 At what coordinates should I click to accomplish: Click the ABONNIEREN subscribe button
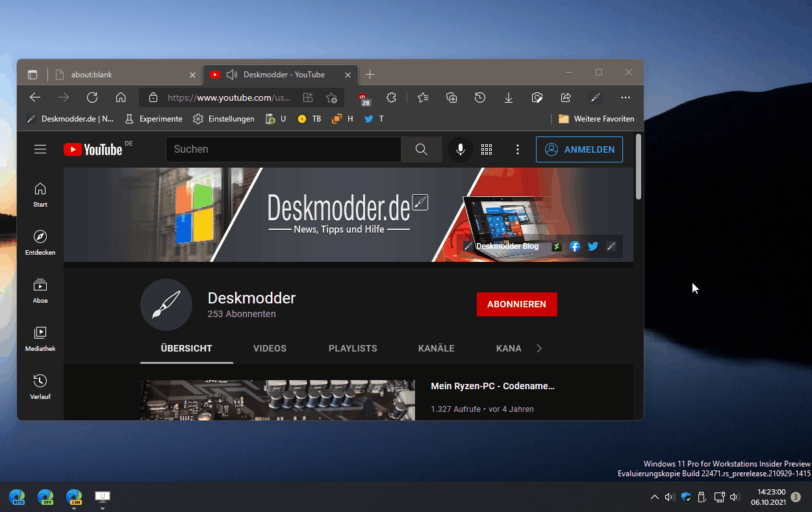pyautogui.click(x=517, y=304)
